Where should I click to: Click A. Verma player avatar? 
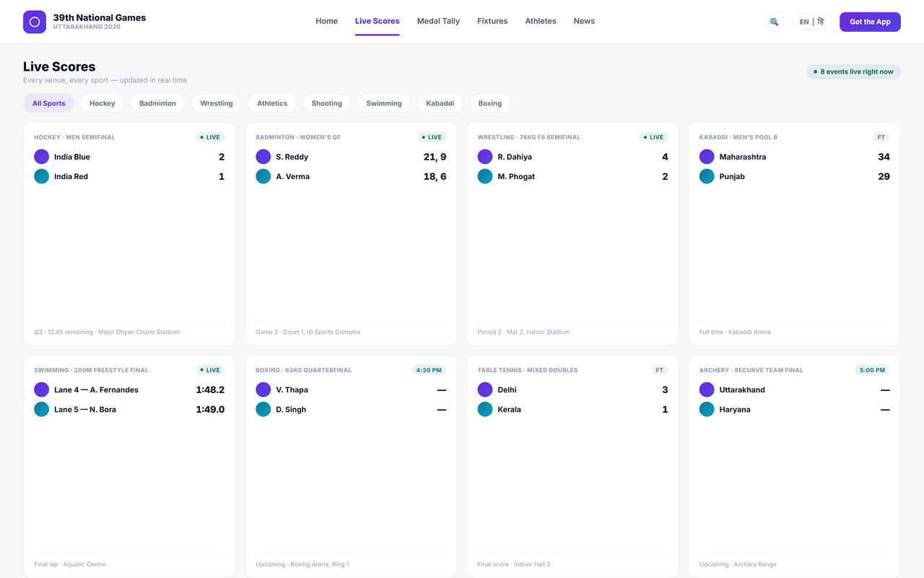[x=263, y=176]
